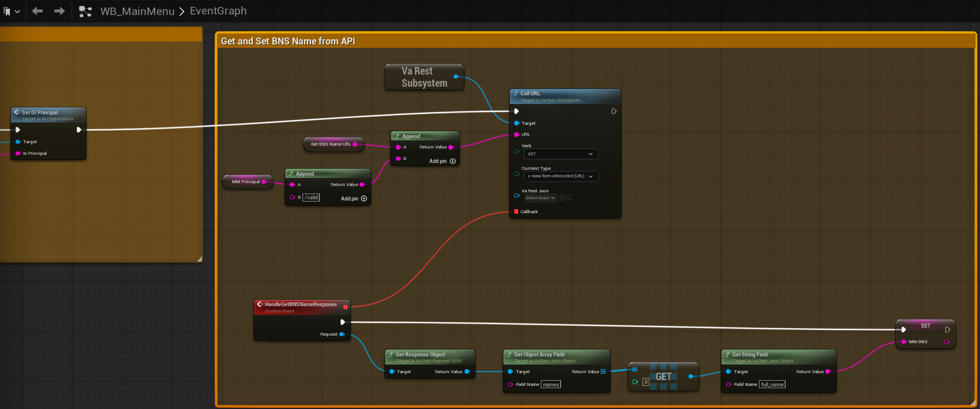This screenshot has width=980, height=409.
Task: Select WB_MainMenu in the breadcrumb
Action: coord(137,12)
